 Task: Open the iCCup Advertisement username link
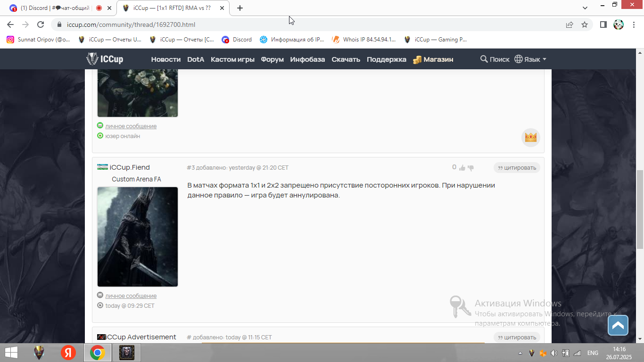click(x=141, y=337)
